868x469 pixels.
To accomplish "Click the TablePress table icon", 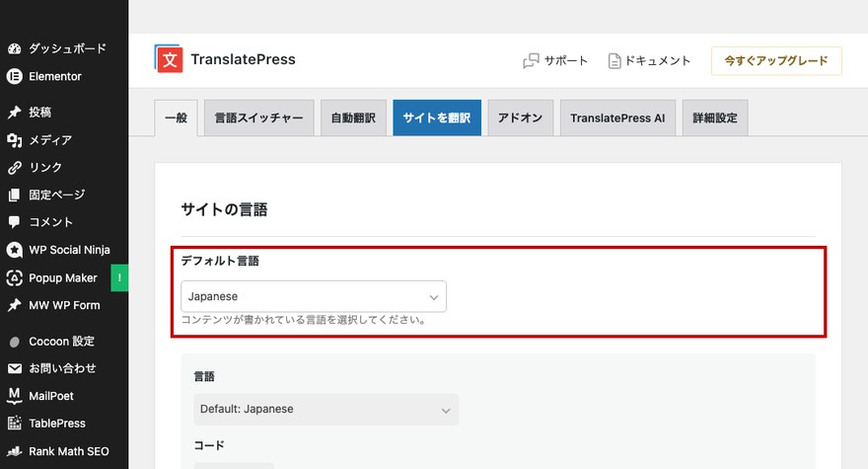I will click(x=15, y=423).
